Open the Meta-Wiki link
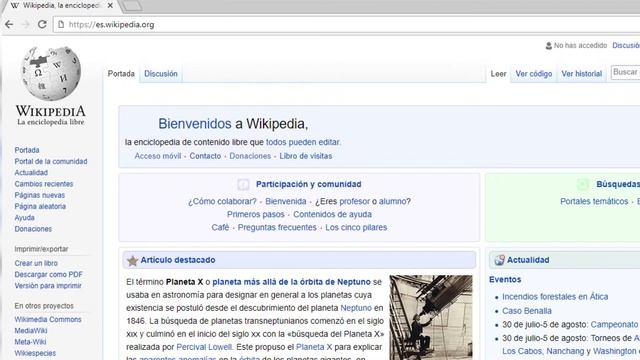The width and height of the screenshot is (640, 360). click(x=30, y=342)
